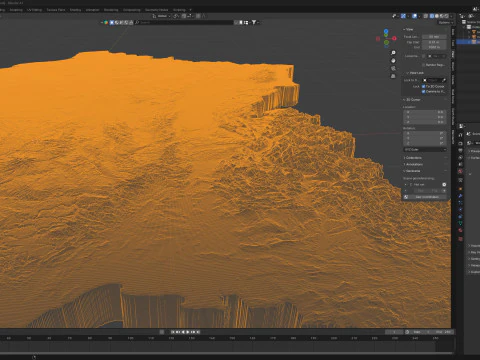Open the orange Object properties tab
The height and width of the screenshot is (360, 480).
(460, 189)
